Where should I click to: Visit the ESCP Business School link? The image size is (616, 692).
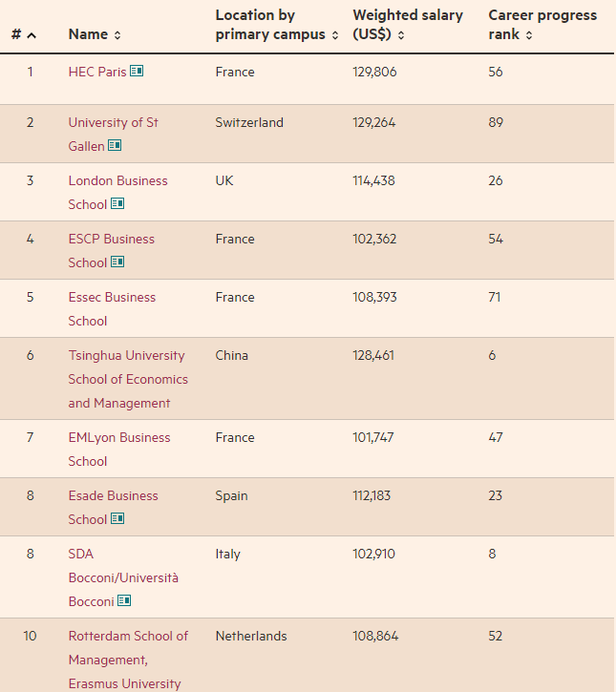coord(111,240)
